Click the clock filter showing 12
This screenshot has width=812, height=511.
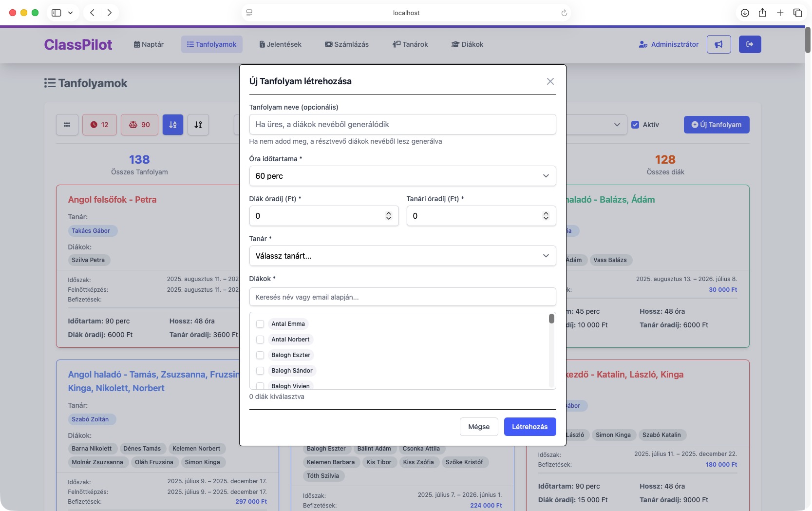coord(99,125)
